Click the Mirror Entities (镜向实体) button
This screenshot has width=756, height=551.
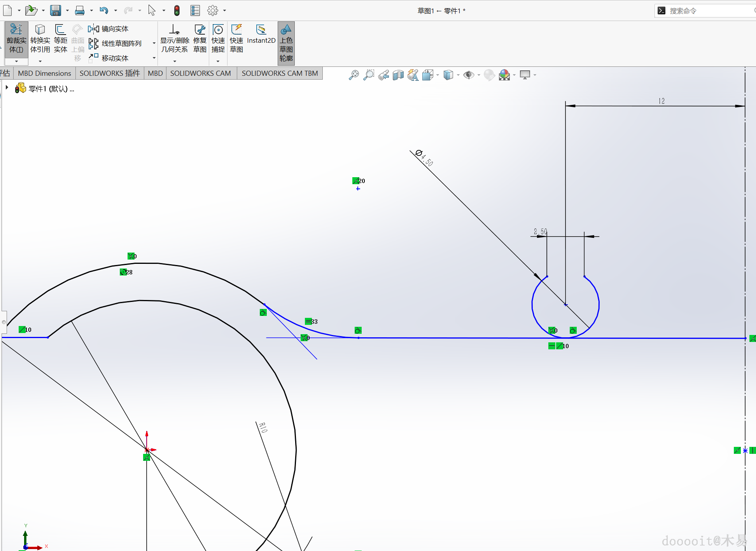pyautogui.click(x=108, y=29)
